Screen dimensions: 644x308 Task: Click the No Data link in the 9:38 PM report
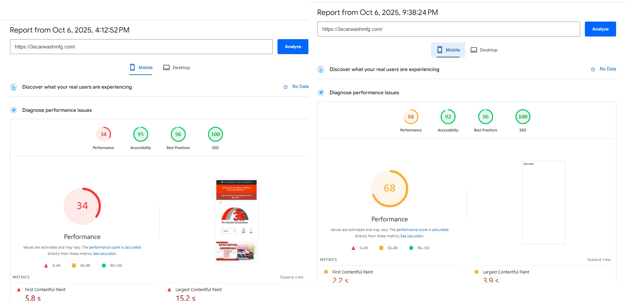click(x=608, y=69)
